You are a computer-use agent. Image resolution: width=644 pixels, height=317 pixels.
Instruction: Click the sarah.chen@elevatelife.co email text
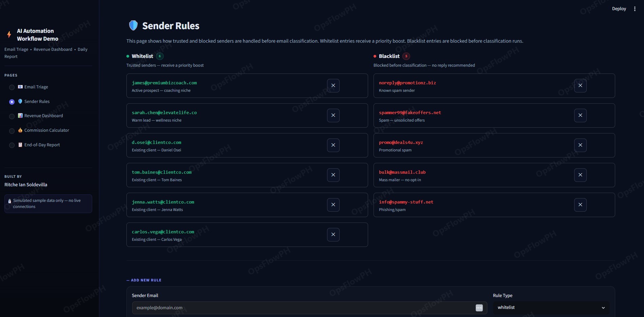164,112
